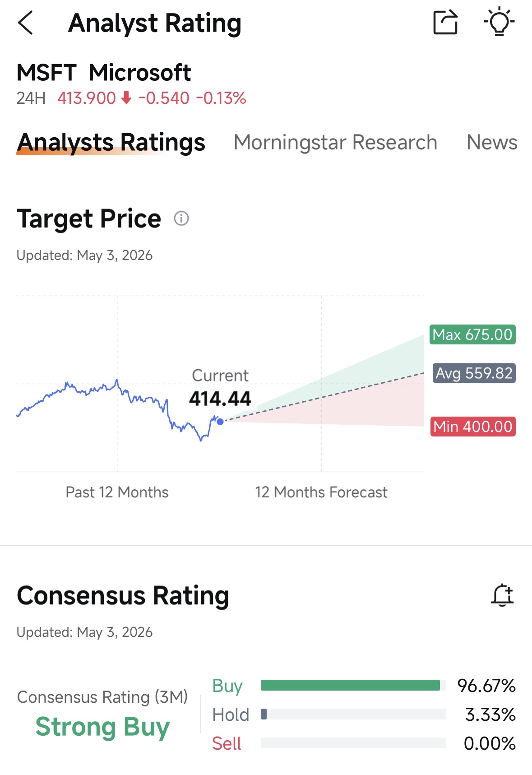Tap the lightbulb icon in header
The height and width of the screenshot is (775, 532).
pyautogui.click(x=499, y=22)
